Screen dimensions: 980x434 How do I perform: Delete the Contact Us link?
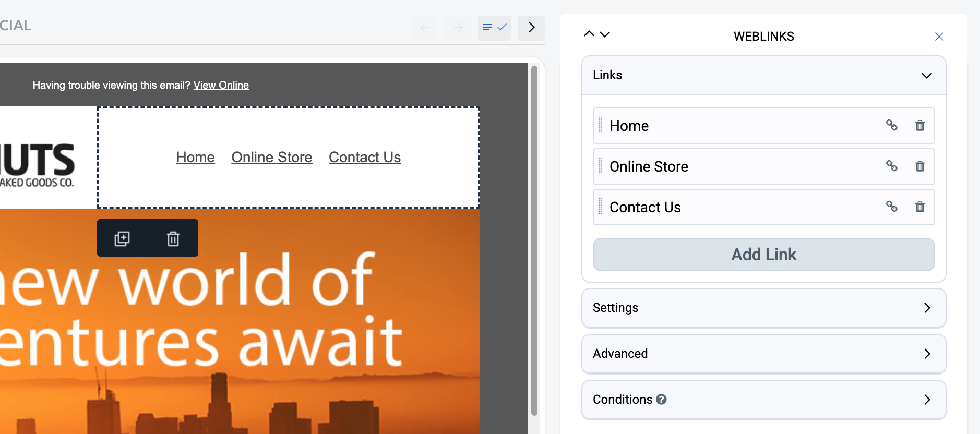click(920, 207)
